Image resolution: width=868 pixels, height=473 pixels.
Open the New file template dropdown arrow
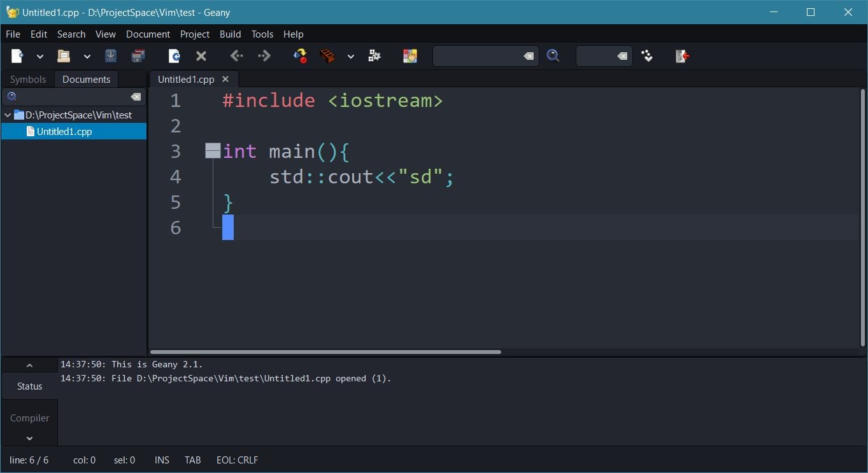[39, 57]
